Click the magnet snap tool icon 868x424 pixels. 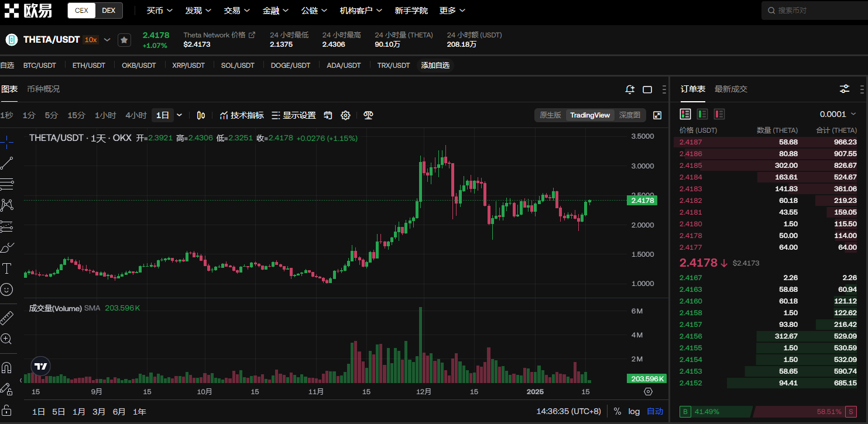coord(6,368)
